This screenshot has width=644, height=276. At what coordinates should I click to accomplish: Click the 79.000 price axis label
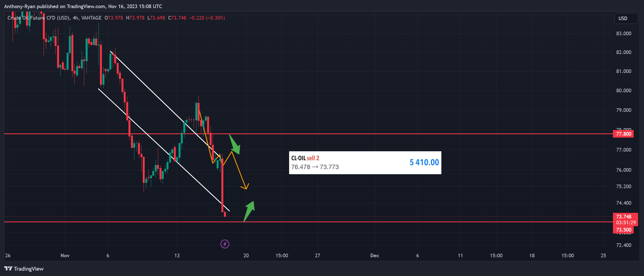(624, 110)
